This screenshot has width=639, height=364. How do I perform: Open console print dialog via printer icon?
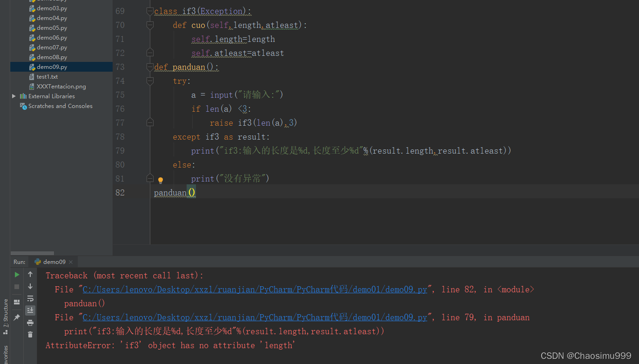click(x=30, y=322)
